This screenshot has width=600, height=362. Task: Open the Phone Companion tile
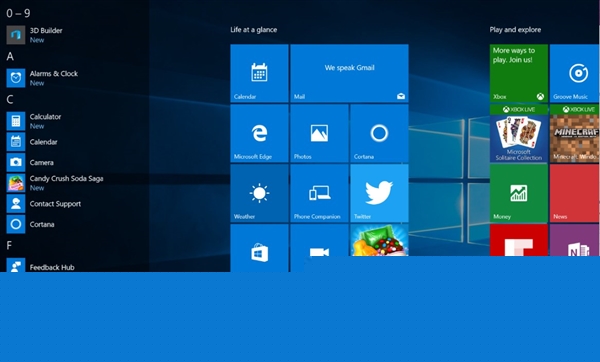tap(319, 193)
